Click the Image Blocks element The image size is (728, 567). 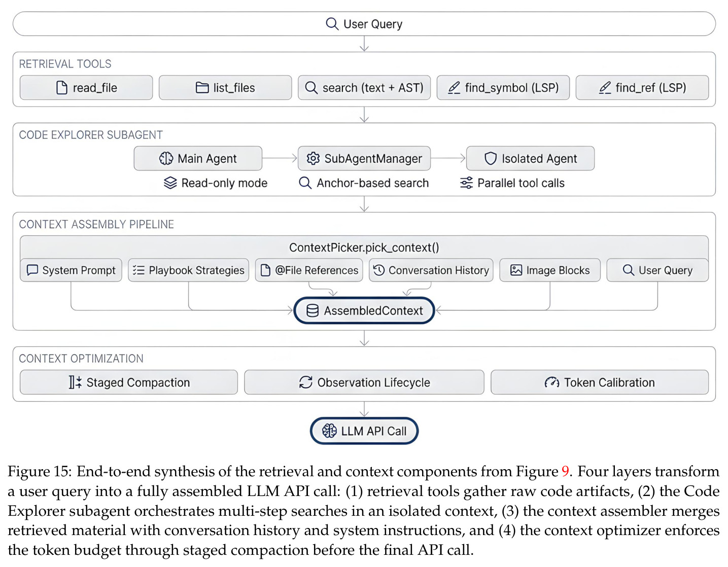550,270
